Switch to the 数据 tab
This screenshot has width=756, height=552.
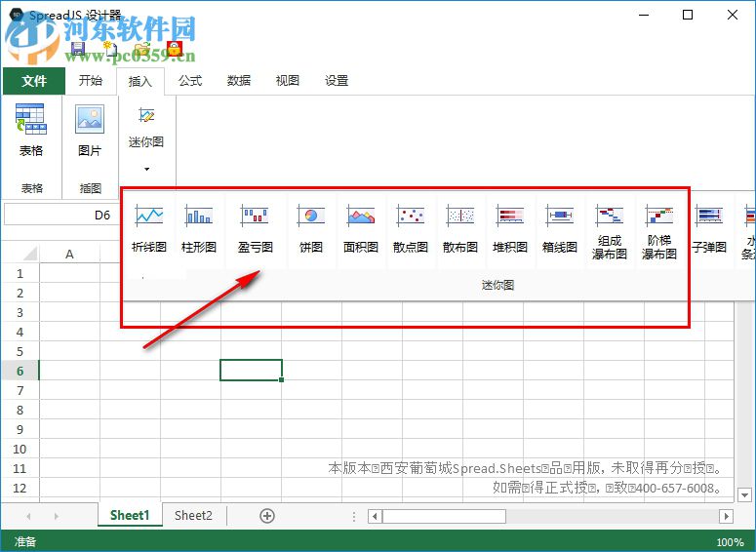(239, 81)
